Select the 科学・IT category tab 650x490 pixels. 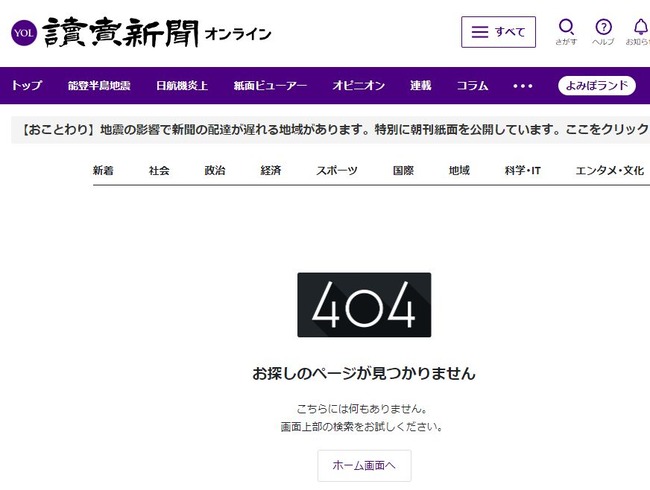coord(523,171)
